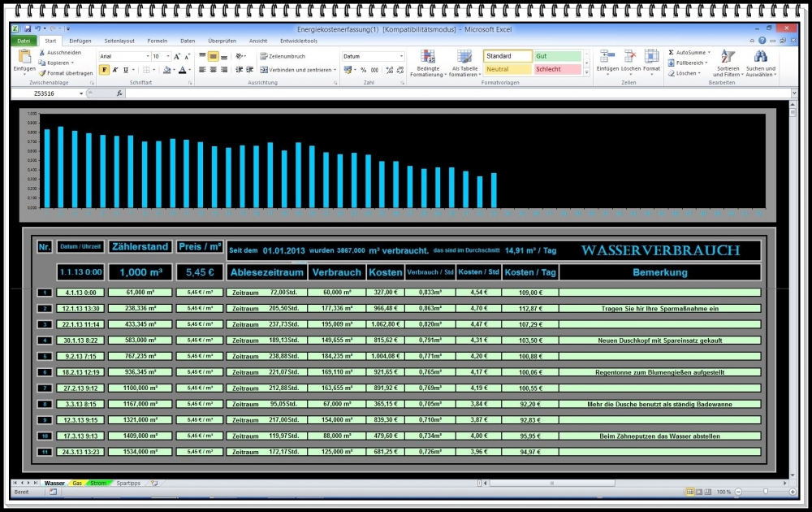Click the Ausschneiden scissors icon
The width and height of the screenshot is (812, 512).
coord(42,52)
